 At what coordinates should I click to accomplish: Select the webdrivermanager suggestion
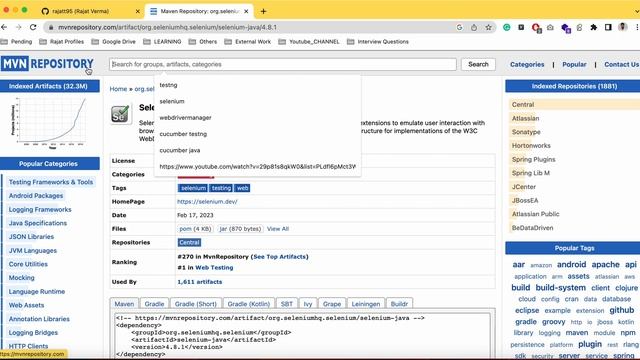coord(258,118)
